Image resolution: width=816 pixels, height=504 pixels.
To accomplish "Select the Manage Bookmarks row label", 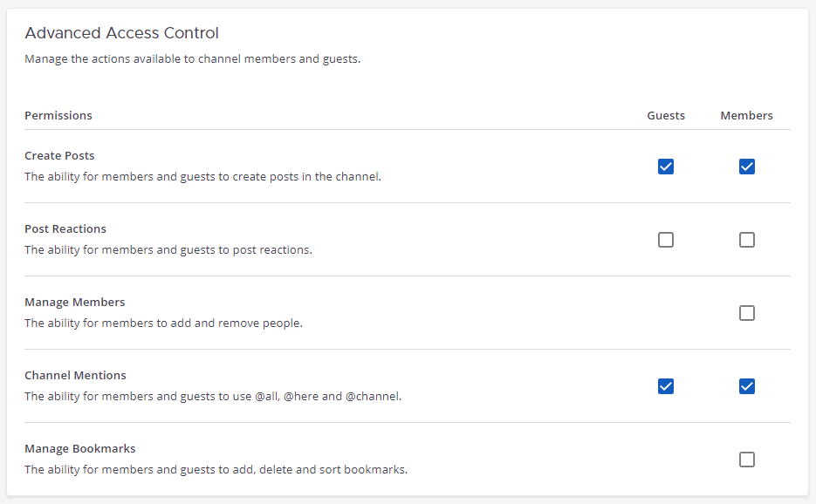I will click(79, 448).
